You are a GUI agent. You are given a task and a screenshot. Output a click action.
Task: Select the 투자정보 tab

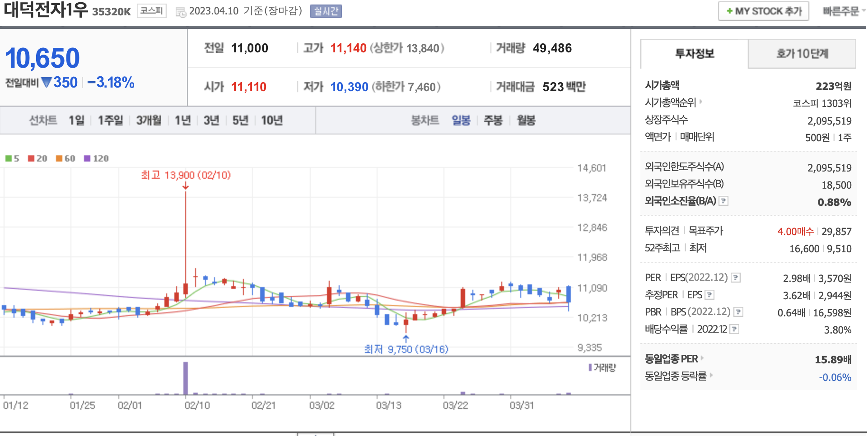pyautogui.click(x=694, y=54)
